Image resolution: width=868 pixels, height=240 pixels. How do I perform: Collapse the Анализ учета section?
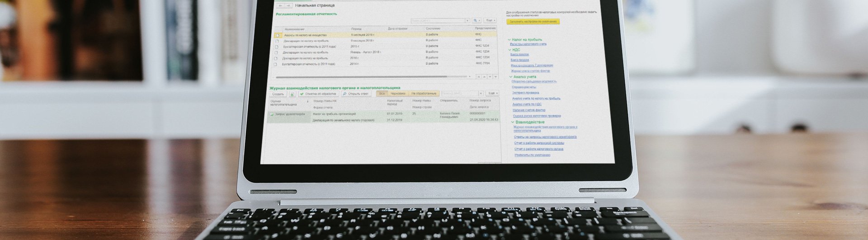coord(511,77)
